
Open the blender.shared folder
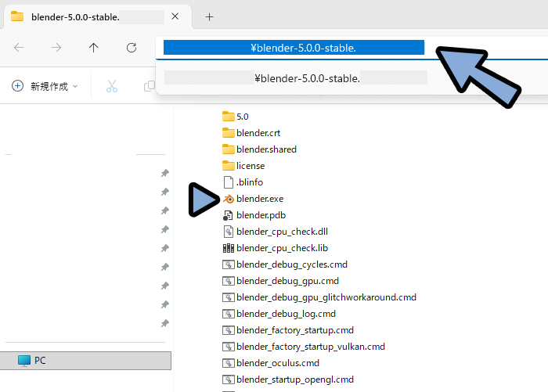point(265,149)
